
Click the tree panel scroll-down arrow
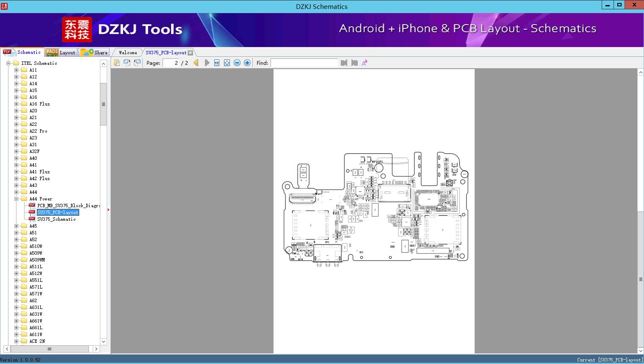click(x=103, y=342)
